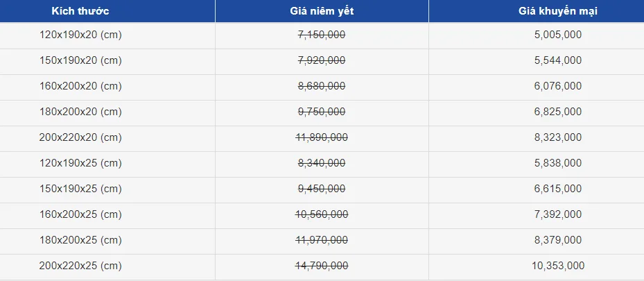Click the 180x200x20 (cm) size cell
The image size is (644, 281).
pyautogui.click(x=80, y=112)
